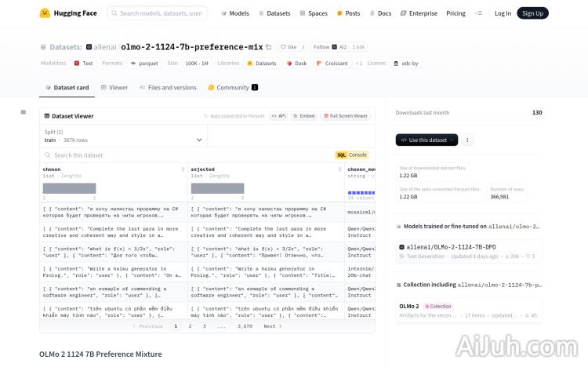Focus the Search this dataset field

coord(187,155)
